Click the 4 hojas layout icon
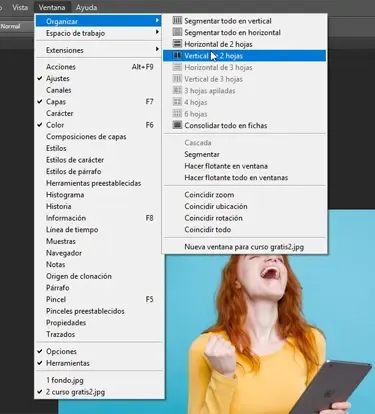The height and width of the screenshot is (414, 375). tap(177, 102)
